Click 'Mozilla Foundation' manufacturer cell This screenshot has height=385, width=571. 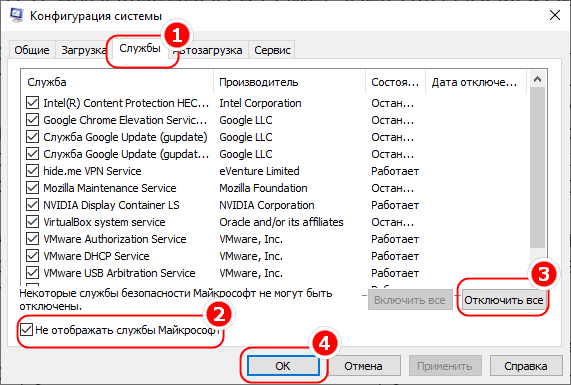(x=263, y=188)
